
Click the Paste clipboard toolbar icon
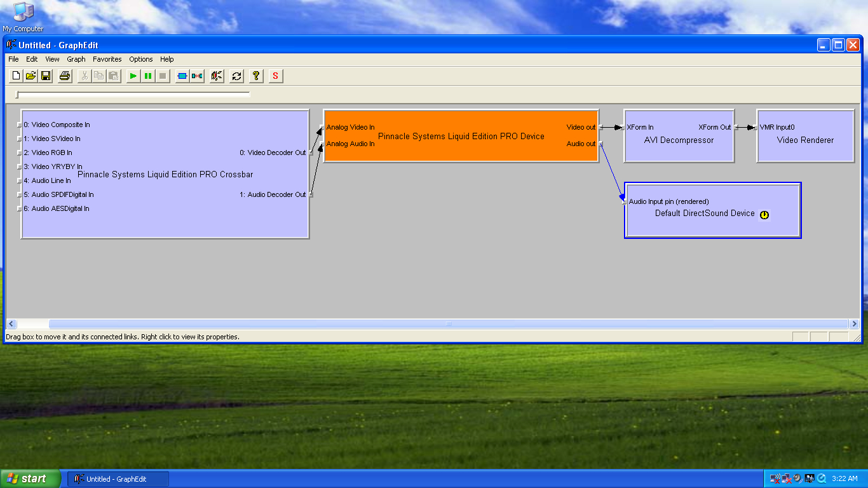point(114,76)
